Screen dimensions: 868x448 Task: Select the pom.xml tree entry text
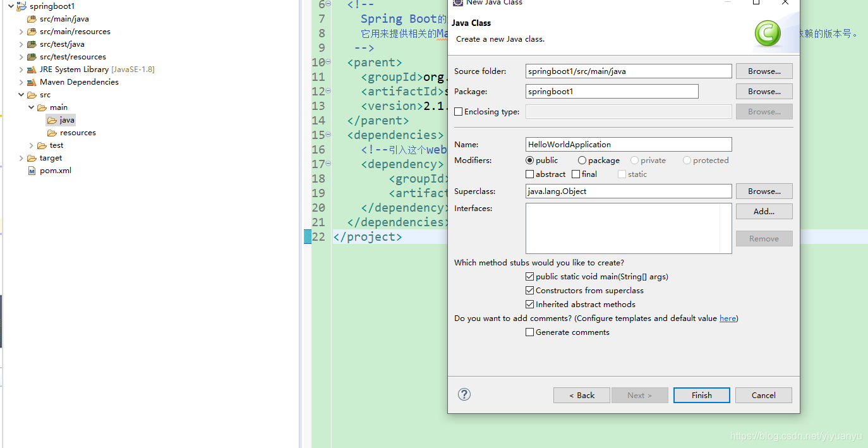point(56,171)
